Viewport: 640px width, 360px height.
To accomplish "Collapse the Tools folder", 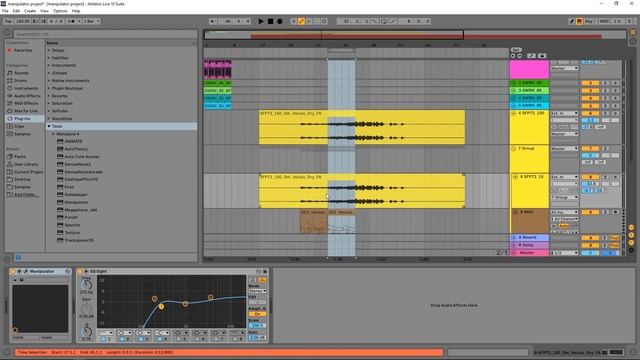I will click(49, 126).
